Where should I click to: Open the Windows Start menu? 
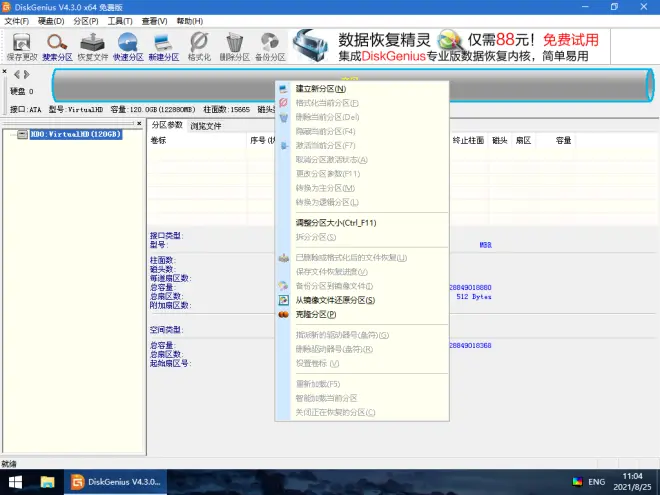(15, 482)
